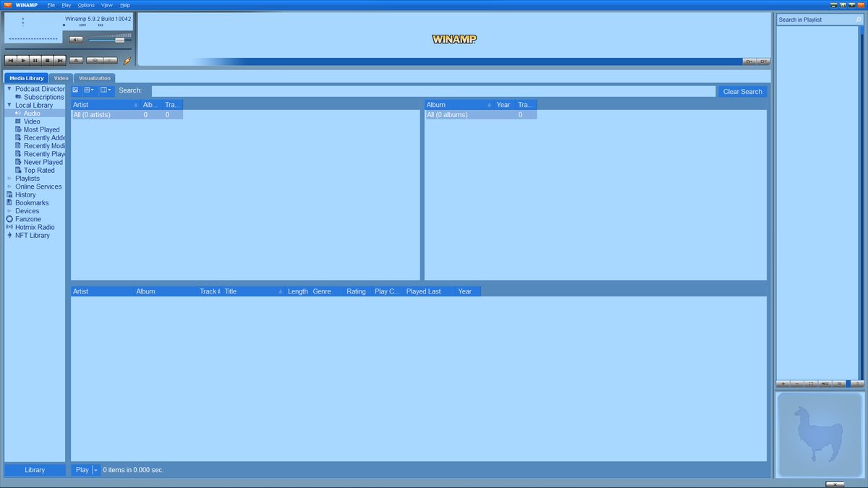The height and width of the screenshot is (488, 868).
Task: Collapse the Podcast Directory tree node
Action: tap(9, 89)
